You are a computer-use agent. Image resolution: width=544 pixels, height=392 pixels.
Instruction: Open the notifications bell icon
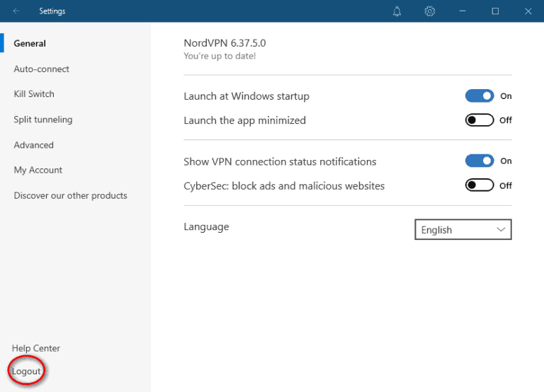[x=397, y=11]
